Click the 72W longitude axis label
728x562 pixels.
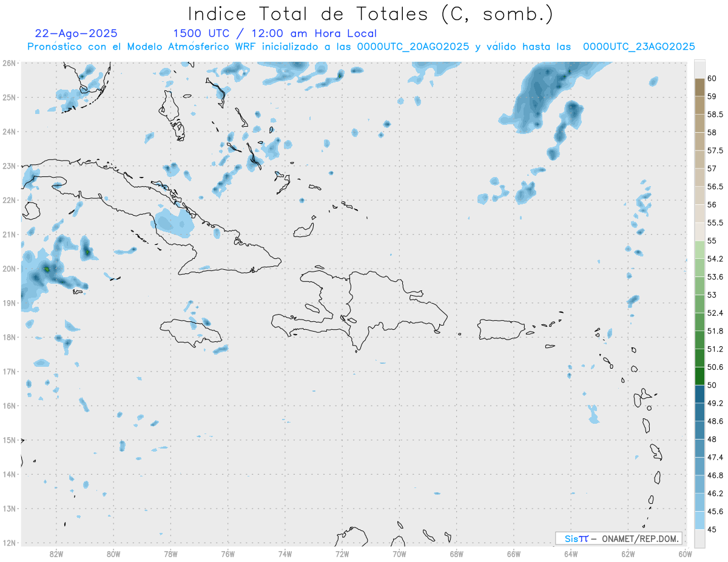point(342,554)
